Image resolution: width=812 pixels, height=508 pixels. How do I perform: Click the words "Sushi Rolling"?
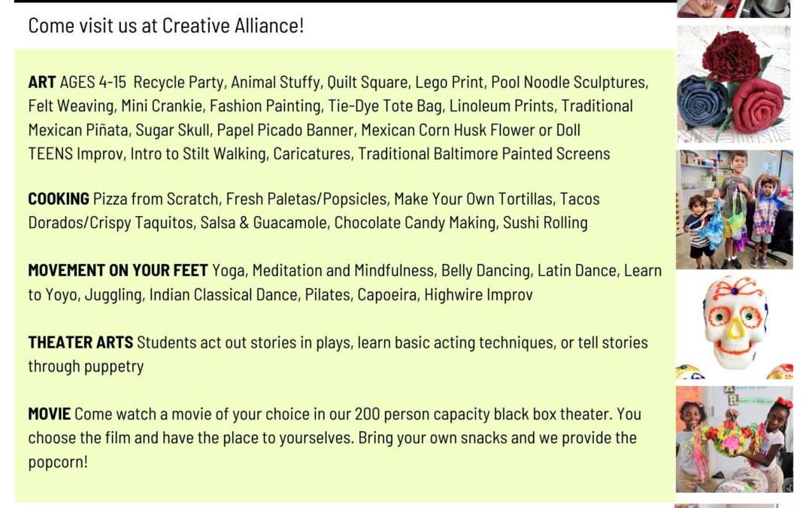tap(545, 223)
